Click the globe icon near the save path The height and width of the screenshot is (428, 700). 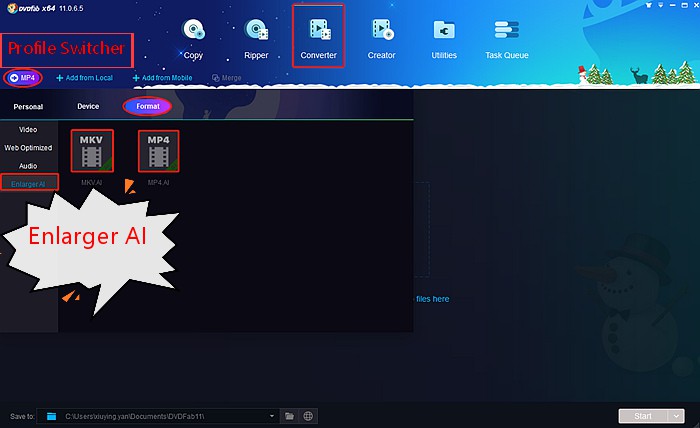pos(308,416)
